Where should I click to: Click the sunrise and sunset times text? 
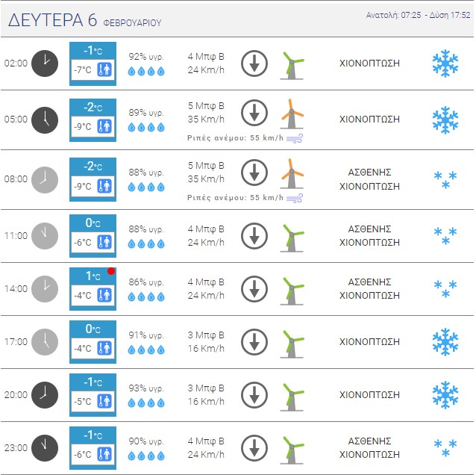pyautogui.click(x=419, y=16)
